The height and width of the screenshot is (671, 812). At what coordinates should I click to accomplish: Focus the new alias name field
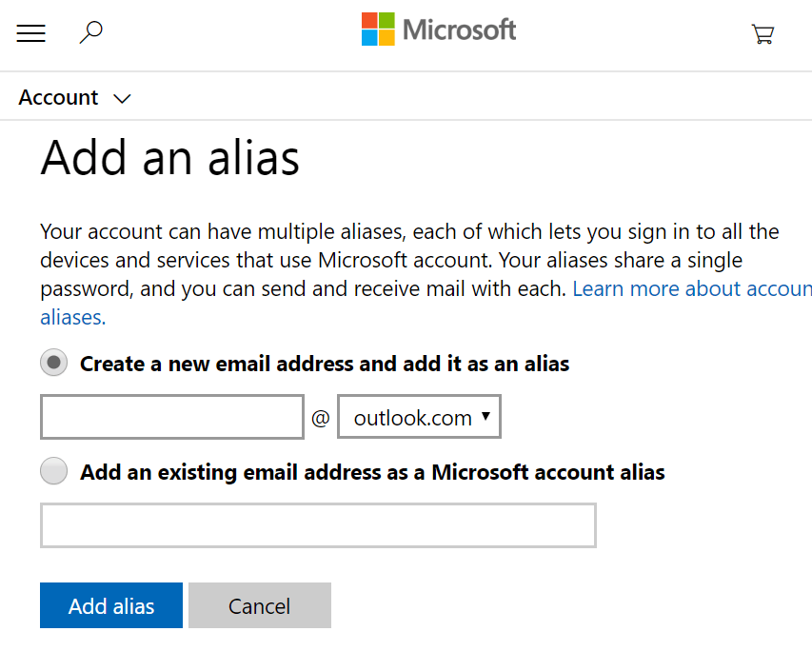pyautogui.click(x=172, y=417)
